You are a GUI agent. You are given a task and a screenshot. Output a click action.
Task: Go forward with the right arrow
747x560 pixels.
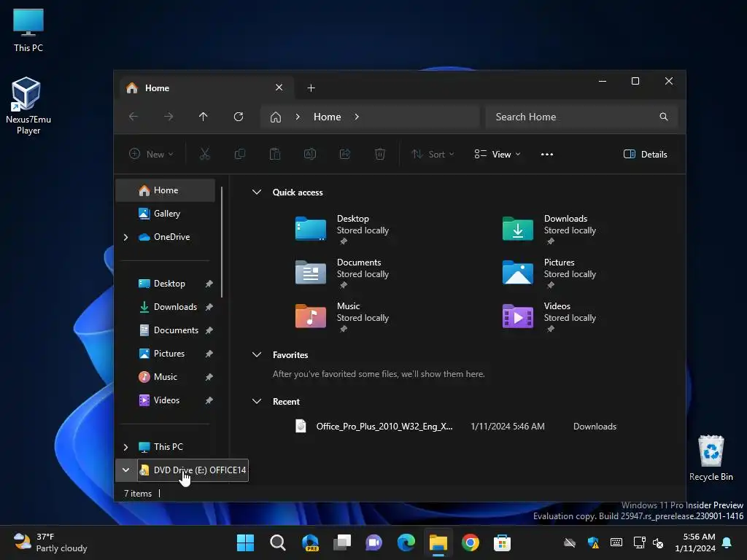169,117
